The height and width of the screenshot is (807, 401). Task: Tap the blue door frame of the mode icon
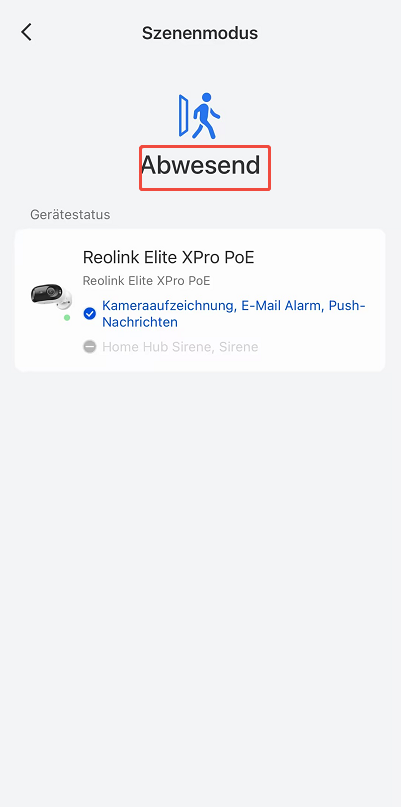click(184, 116)
